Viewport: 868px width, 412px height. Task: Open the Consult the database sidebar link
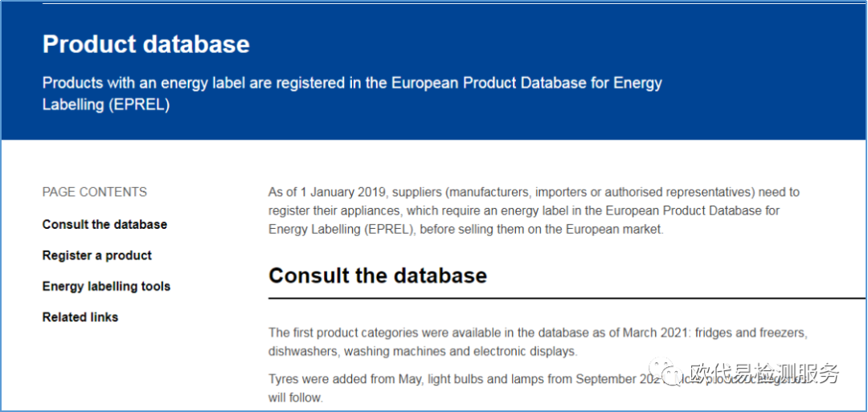pyautogui.click(x=104, y=225)
